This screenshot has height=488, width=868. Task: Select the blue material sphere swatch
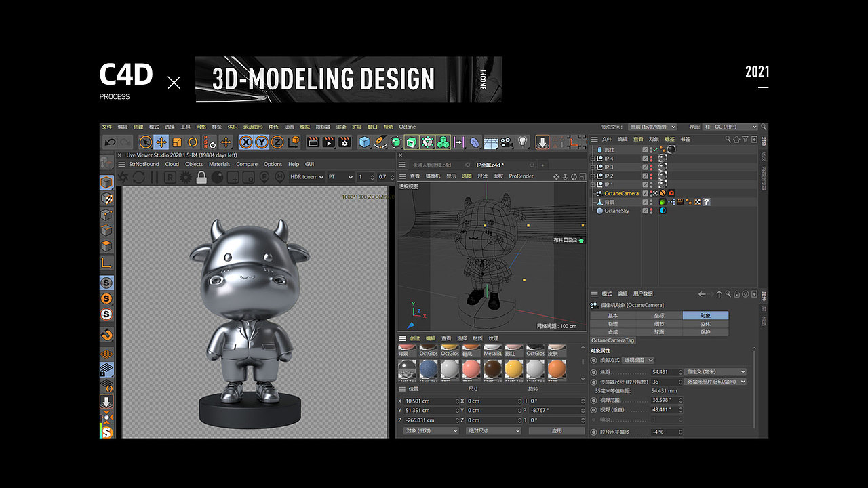click(429, 368)
